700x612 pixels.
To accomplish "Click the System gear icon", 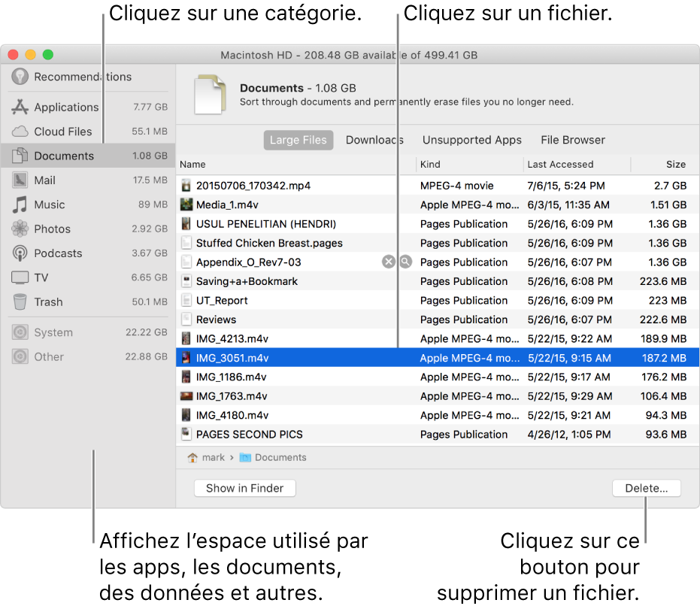I will pyautogui.click(x=20, y=332).
